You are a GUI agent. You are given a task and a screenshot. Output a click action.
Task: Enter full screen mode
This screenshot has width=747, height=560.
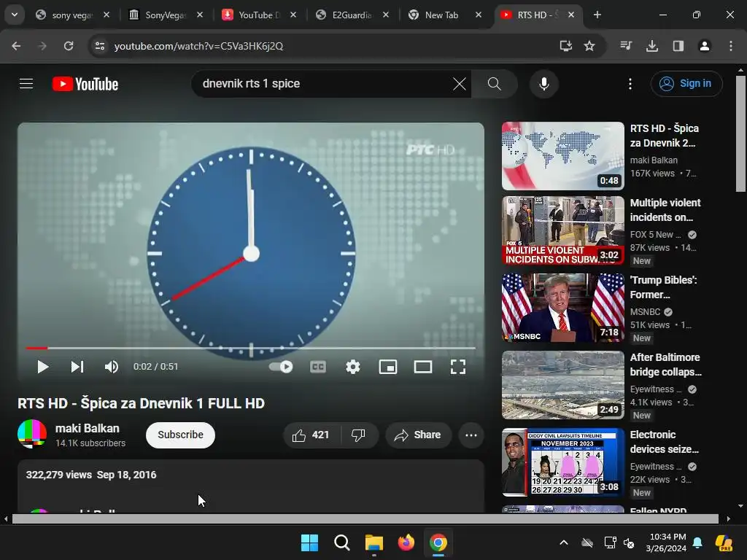[458, 367]
